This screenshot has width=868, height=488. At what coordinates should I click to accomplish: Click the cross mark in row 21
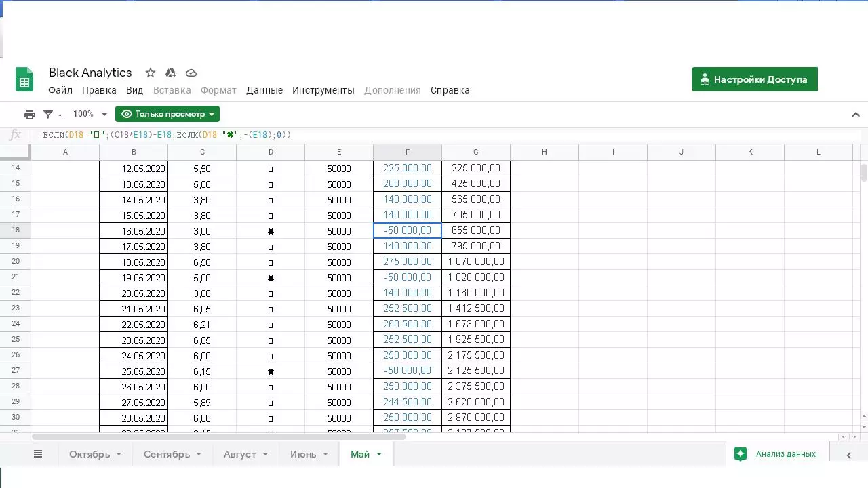pos(271,278)
